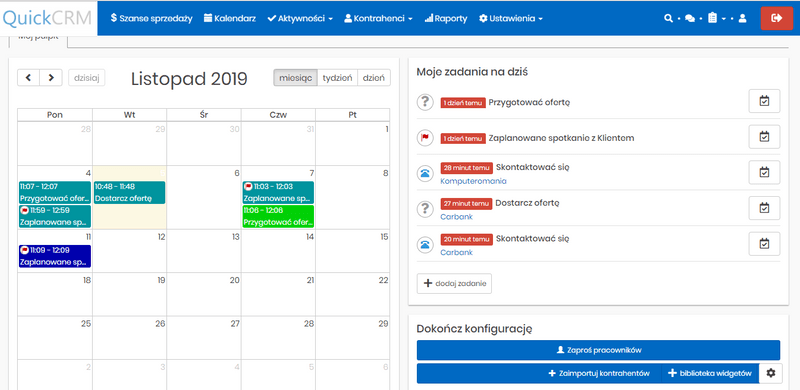The image size is (800, 390).
Task: Select day 20 in the calendar grid
Action: 204,295
